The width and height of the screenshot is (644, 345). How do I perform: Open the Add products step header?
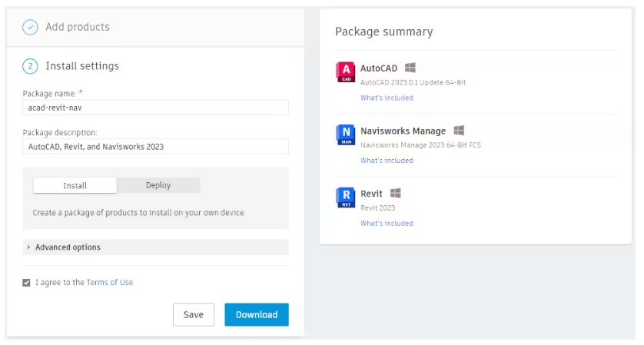pyautogui.click(x=156, y=27)
